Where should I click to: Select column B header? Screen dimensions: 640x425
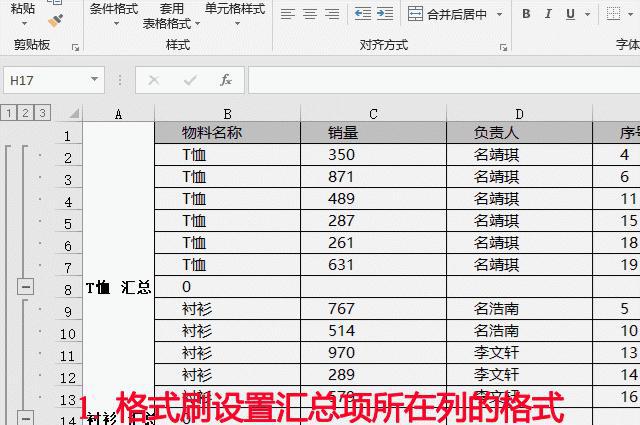[227, 114]
